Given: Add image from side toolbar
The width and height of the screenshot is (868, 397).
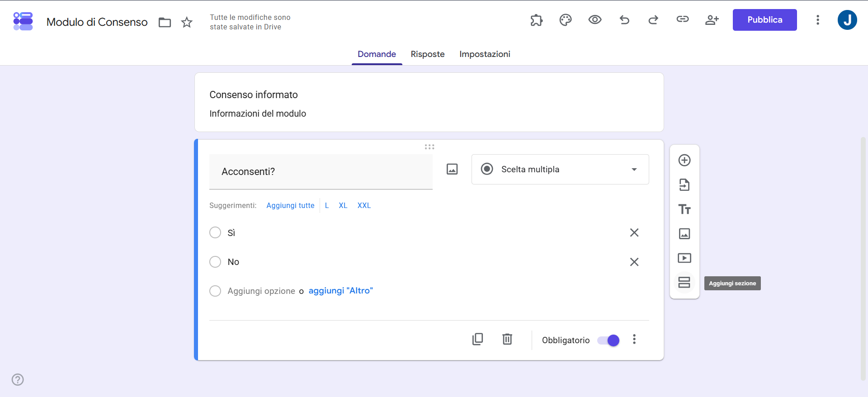Looking at the screenshot, I should point(684,233).
